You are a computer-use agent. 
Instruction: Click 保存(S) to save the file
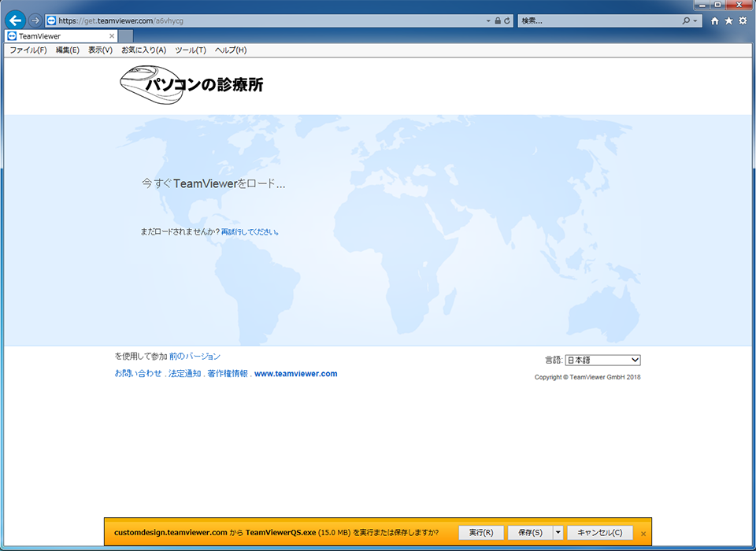pos(530,533)
